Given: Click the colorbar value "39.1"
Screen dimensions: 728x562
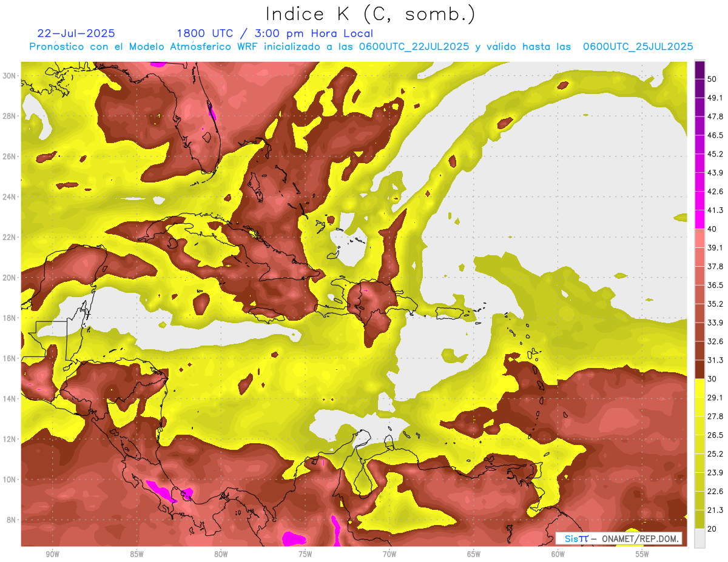Looking at the screenshot, I should [x=715, y=247].
